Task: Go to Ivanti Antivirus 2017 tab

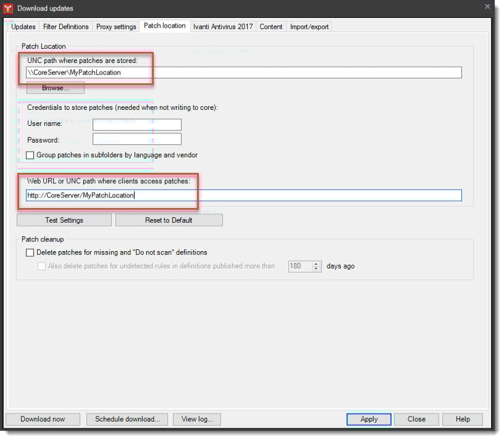Action: click(222, 27)
